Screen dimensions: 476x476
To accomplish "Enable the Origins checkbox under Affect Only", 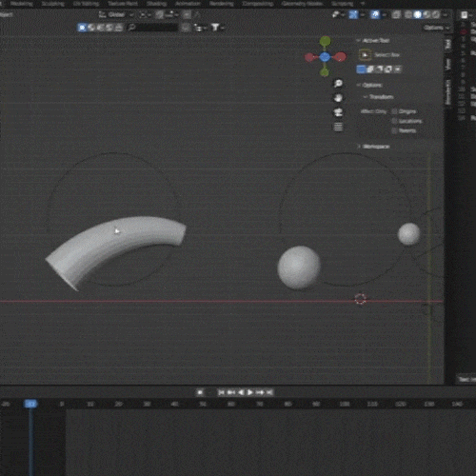I will (x=394, y=111).
